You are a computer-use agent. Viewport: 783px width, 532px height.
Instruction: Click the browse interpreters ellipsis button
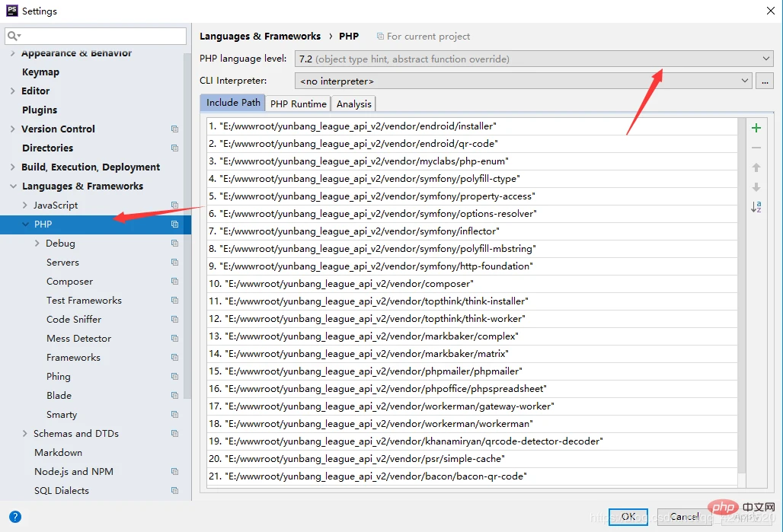click(764, 81)
